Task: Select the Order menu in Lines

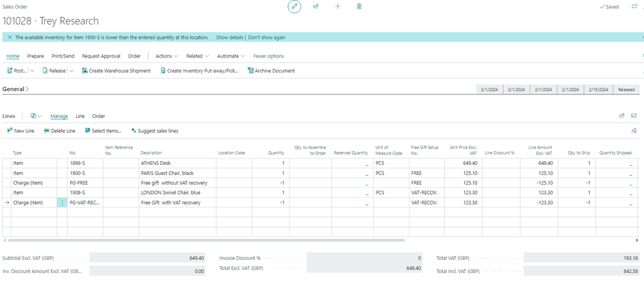Action: [98, 116]
